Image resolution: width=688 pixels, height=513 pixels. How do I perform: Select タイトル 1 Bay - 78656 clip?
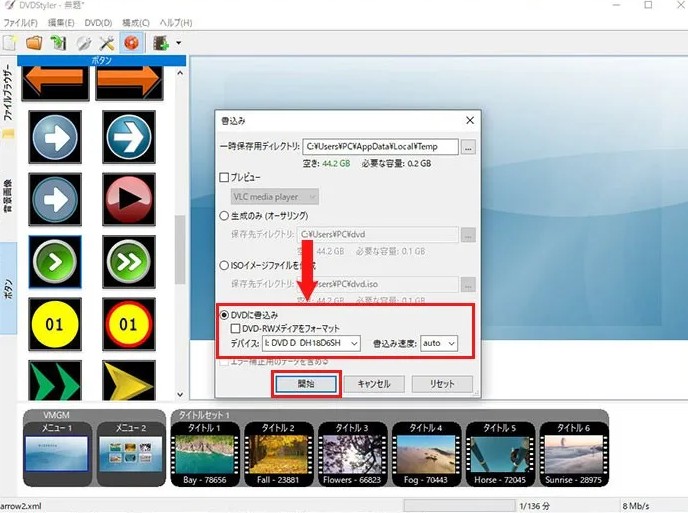[x=204, y=454]
